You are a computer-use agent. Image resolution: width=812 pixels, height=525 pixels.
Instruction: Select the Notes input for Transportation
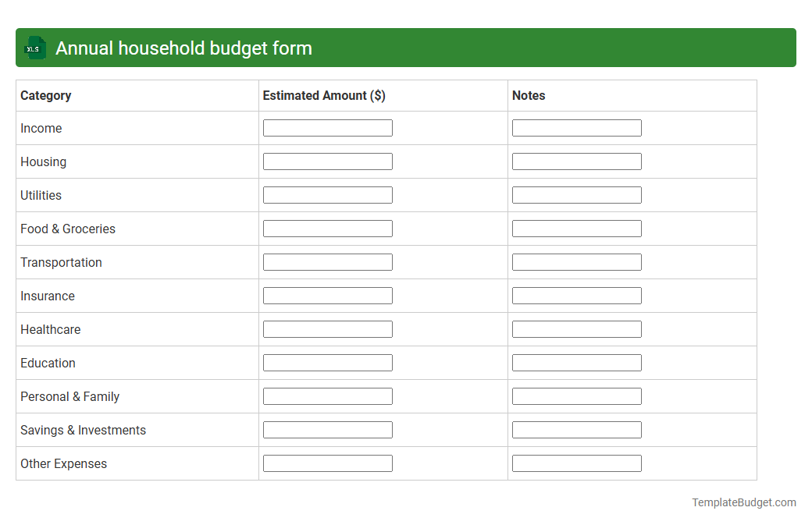pos(576,261)
